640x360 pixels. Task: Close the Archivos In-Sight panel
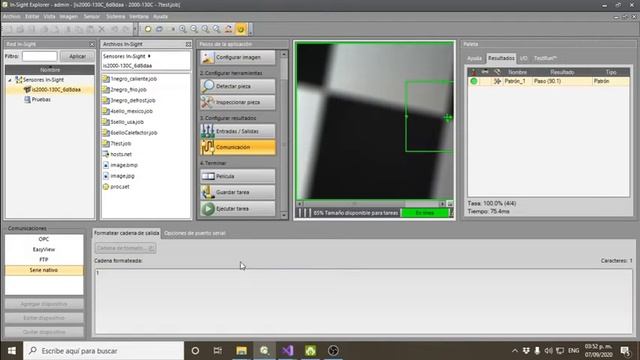(188, 44)
